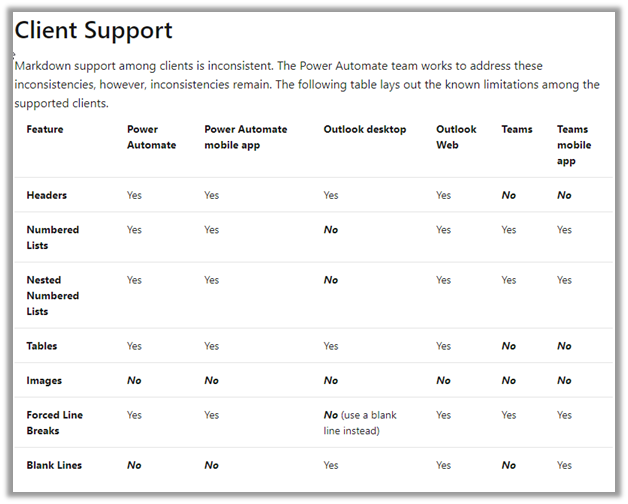The height and width of the screenshot is (504, 628).
Task: Click Outlook desktop's Yes in Blank Lines row
Action: tap(331, 466)
